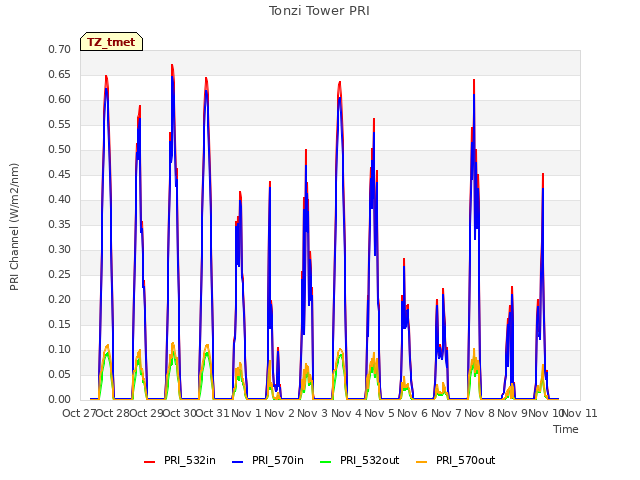The width and height of the screenshot is (640, 480).
Task: Click the 0.45 y-axis tick value
Action: click(60, 174)
